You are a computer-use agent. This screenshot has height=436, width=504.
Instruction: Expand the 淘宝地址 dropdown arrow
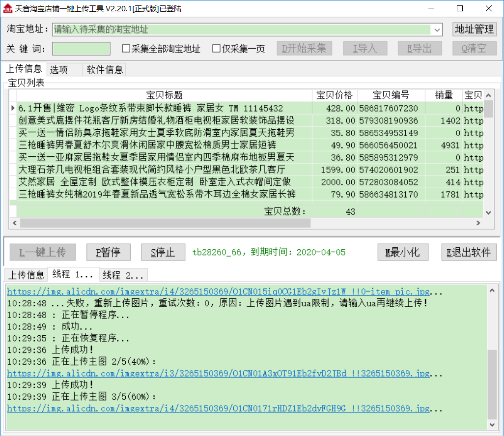coord(437,29)
